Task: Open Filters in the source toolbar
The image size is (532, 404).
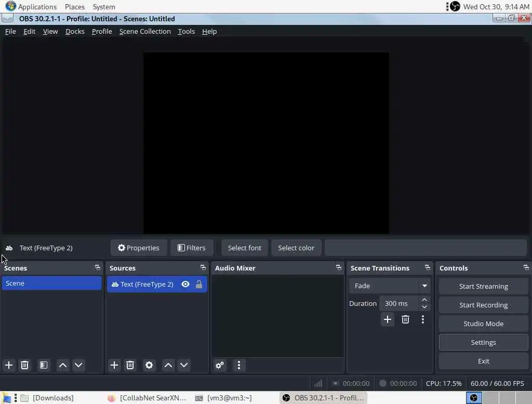Action: (192, 248)
